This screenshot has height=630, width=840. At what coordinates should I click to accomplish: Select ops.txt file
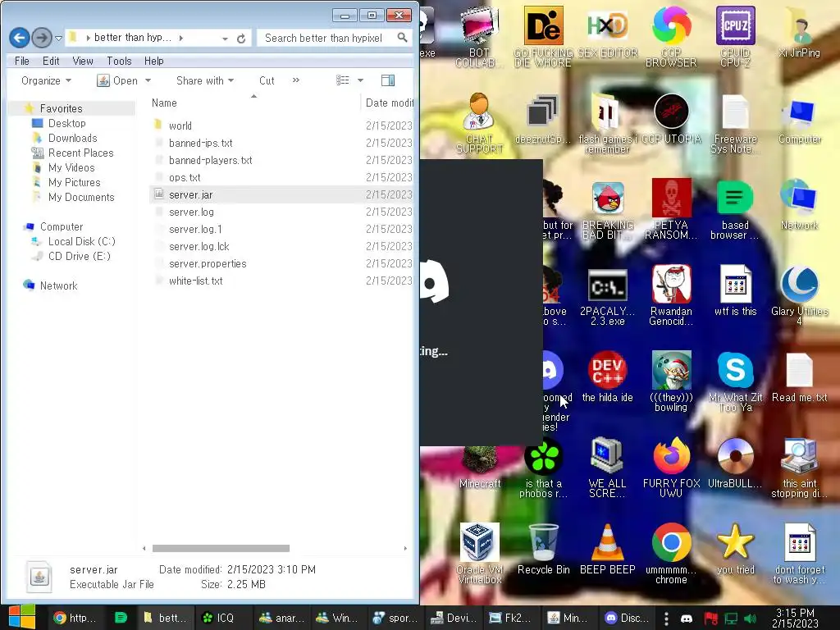[185, 177]
